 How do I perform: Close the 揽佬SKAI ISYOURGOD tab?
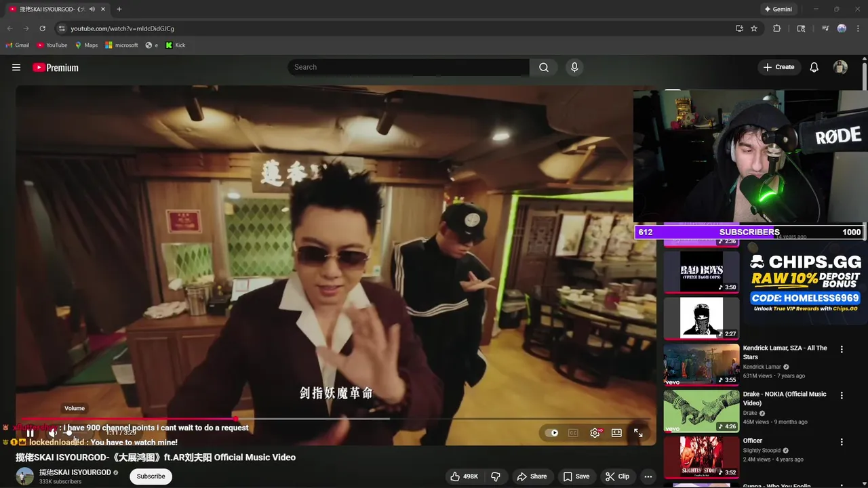[104, 9]
